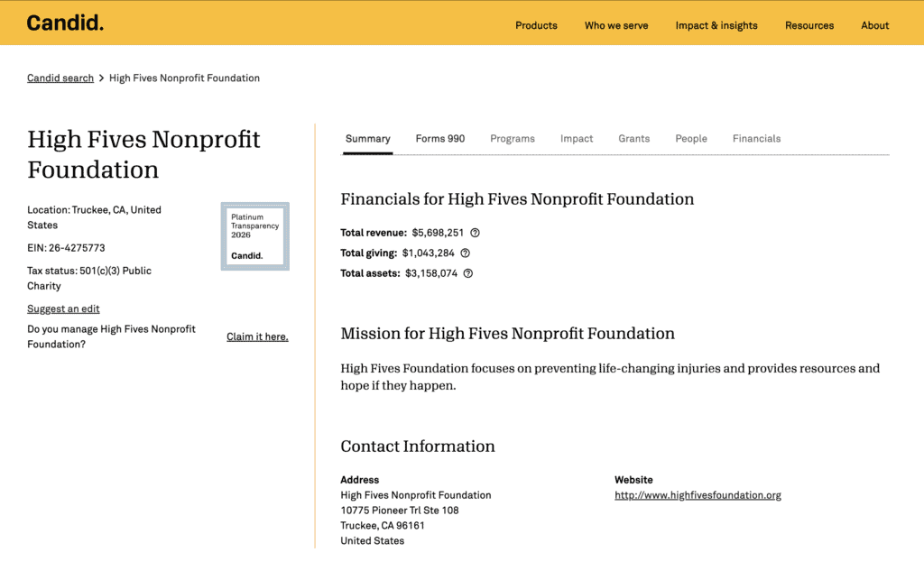Click help icon next to Total revenue

pos(476,233)
